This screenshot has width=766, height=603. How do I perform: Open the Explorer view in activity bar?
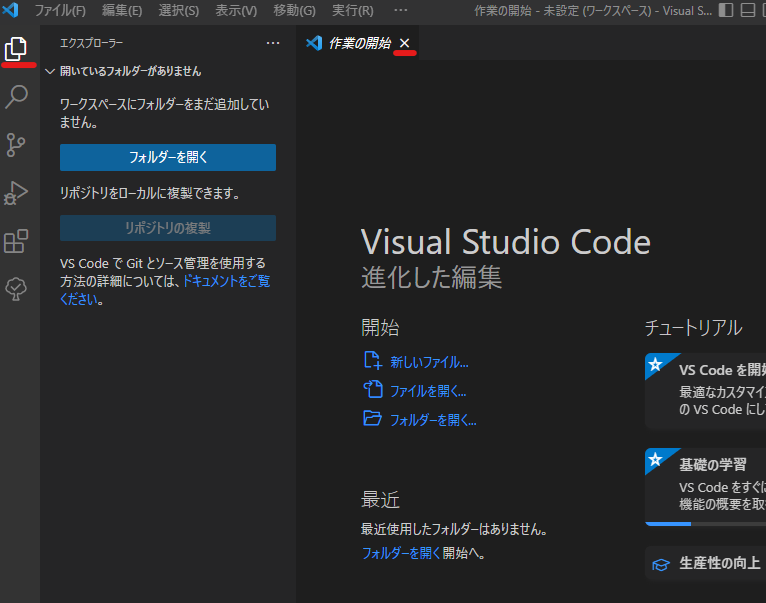(16, 49)
